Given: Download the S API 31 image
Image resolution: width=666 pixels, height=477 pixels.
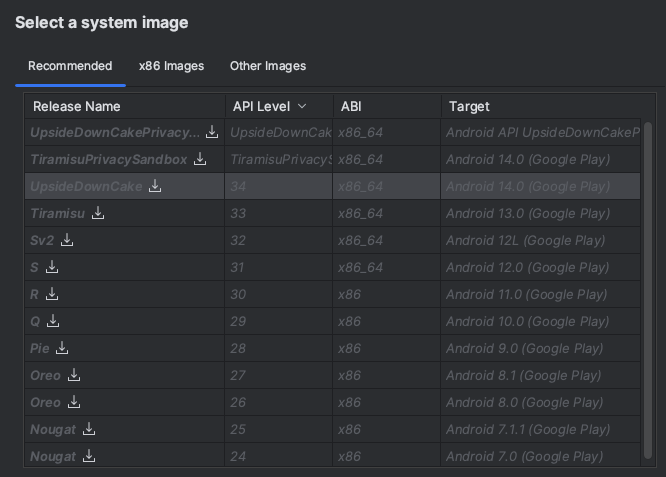Looking at the screenshot, I should point(52,267).
